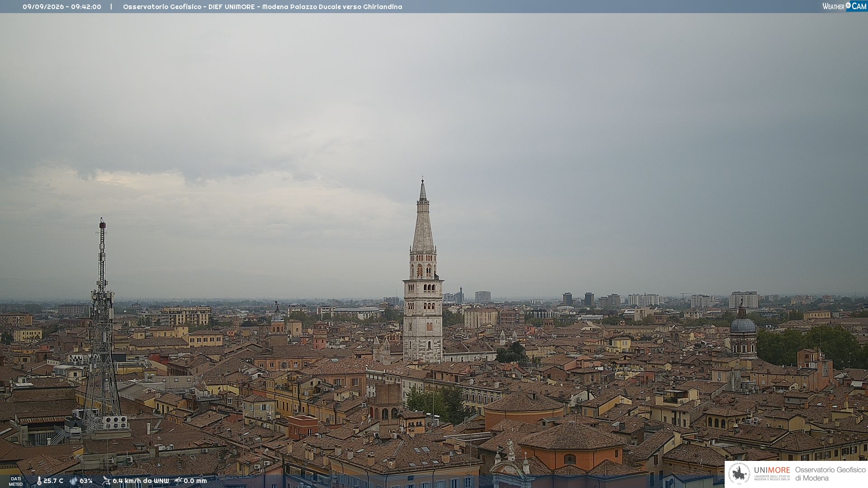Screen dimensions: 868x488
Task: Click the thermometer temperature icon
Action: point(39,481)
